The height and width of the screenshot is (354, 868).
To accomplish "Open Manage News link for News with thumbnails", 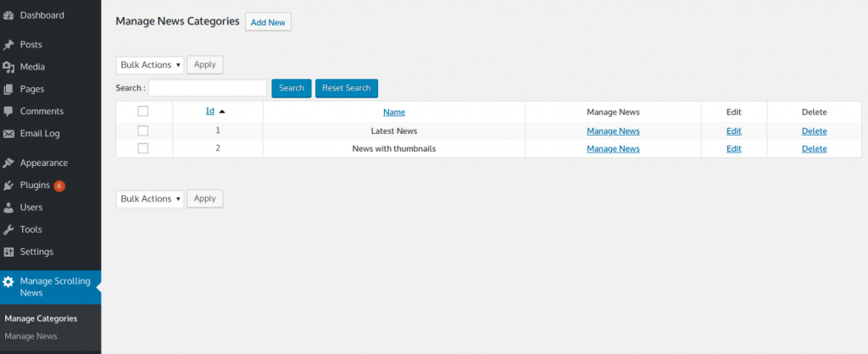I will coord(614,149).
